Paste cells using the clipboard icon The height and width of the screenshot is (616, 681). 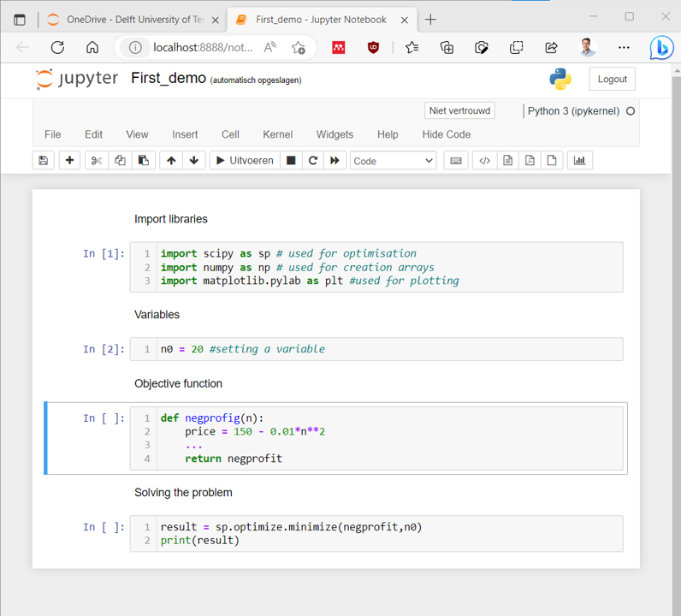(x=143, y=160)
